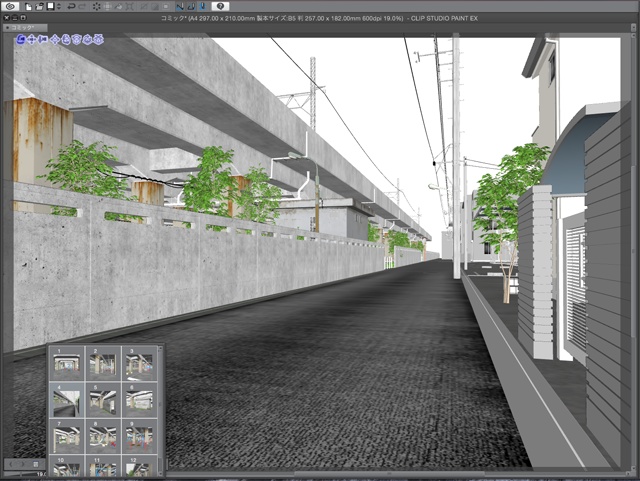Undo the last action
Viewport: 640px width, 481px height.
point(71,7)
